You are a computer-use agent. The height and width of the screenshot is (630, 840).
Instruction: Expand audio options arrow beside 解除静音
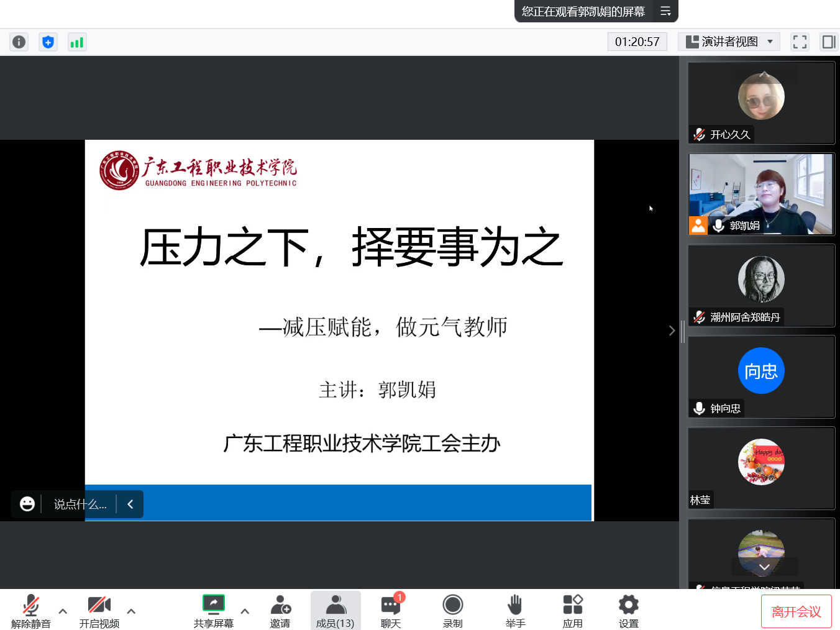(x=63, y=611)
